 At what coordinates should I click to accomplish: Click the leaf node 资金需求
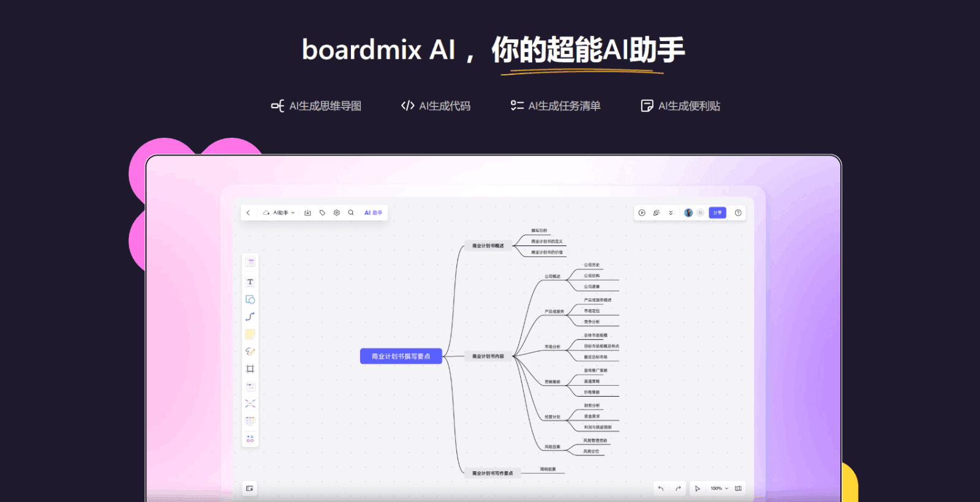pyautogui.click(x=592, y=416)
